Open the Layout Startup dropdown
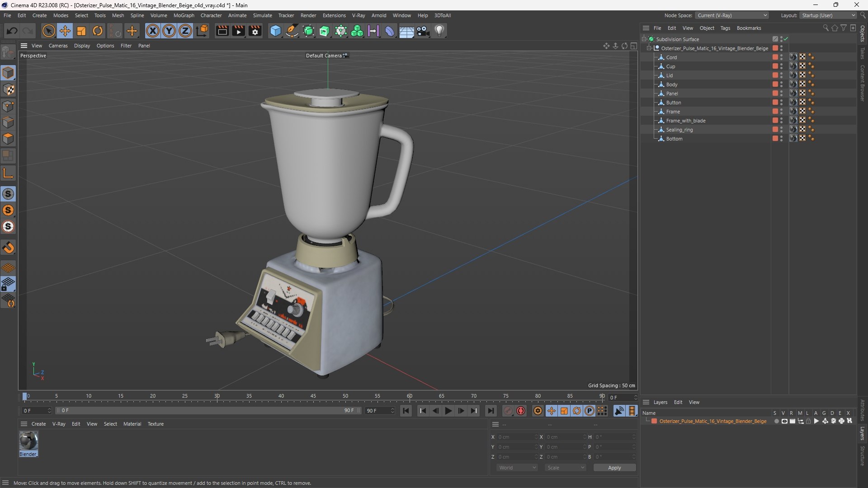868x488 pixels. [828, 15]
